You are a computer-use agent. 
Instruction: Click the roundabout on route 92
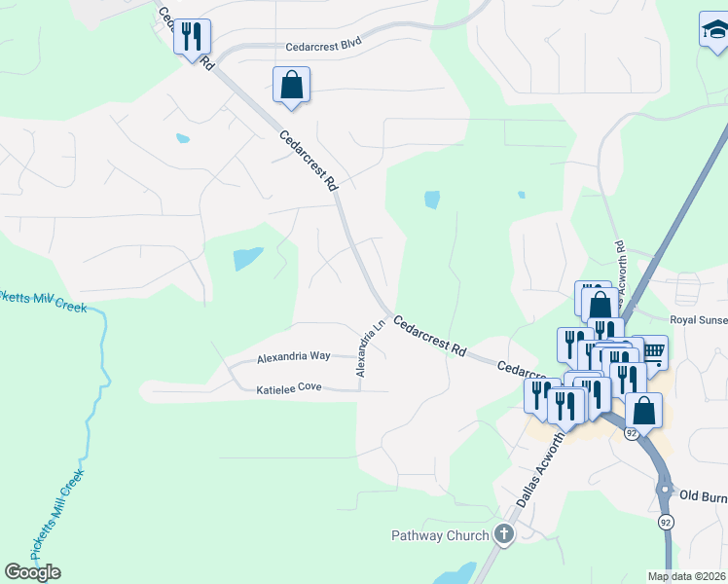[x=665, y=489]
